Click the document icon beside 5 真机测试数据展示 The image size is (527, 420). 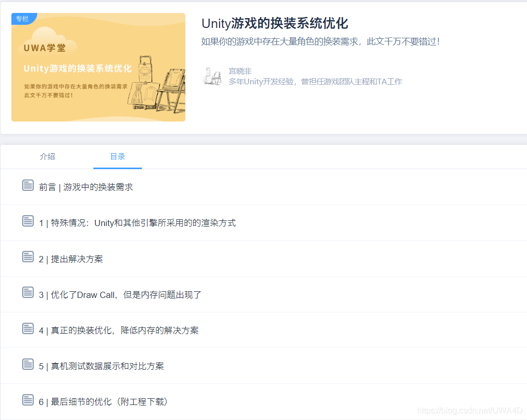pos(28,364)
